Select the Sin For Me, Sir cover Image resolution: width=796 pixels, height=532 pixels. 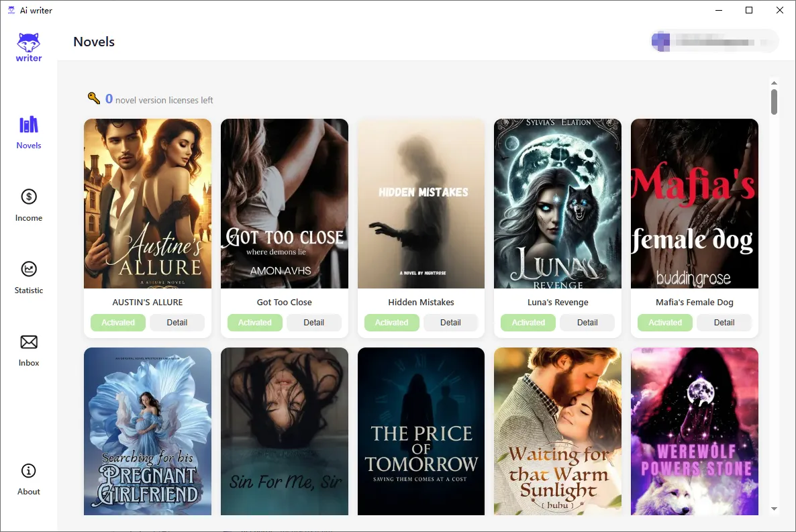click(285, 431)
